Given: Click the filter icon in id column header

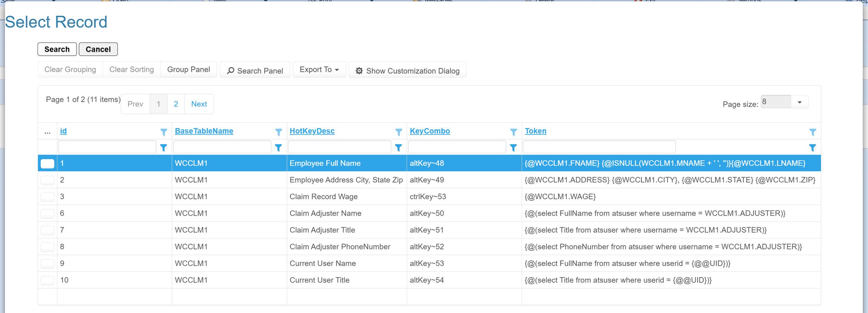Looking at the screenshot, I should click(x=164, y=132).
